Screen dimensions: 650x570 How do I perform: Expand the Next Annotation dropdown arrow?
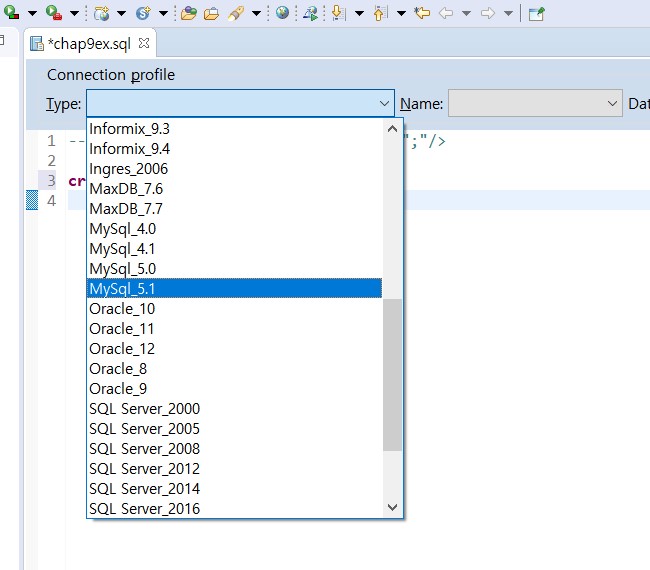click(359, 13)
